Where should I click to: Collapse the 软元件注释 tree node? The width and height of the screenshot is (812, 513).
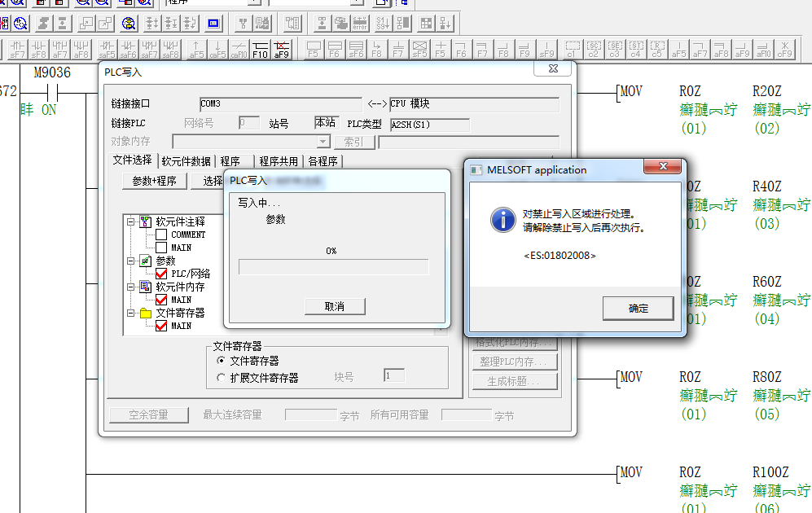click(x=129, y=221)
